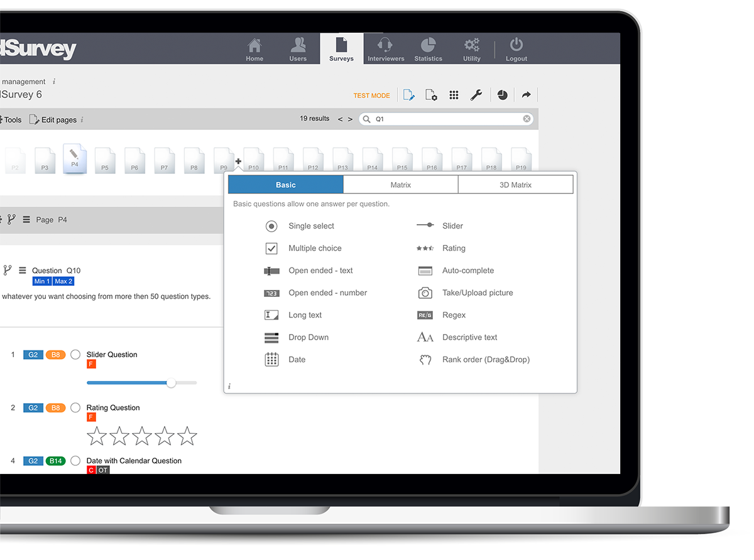Choose Auto-complete question type
This screenshot has height=560, width=754.
coord(456,271)
